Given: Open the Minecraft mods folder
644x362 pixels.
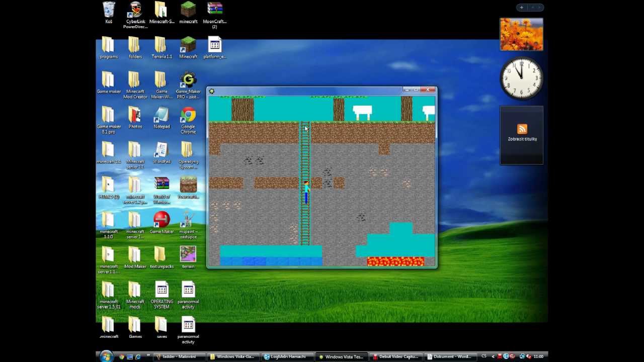Looking at the screenshot, I should tap(135, 295).
